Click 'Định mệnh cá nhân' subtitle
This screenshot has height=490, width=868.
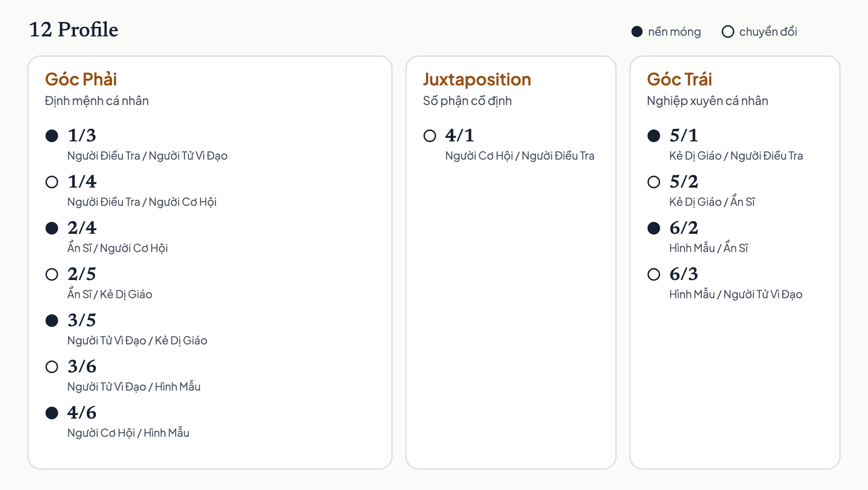pos(97,101)
